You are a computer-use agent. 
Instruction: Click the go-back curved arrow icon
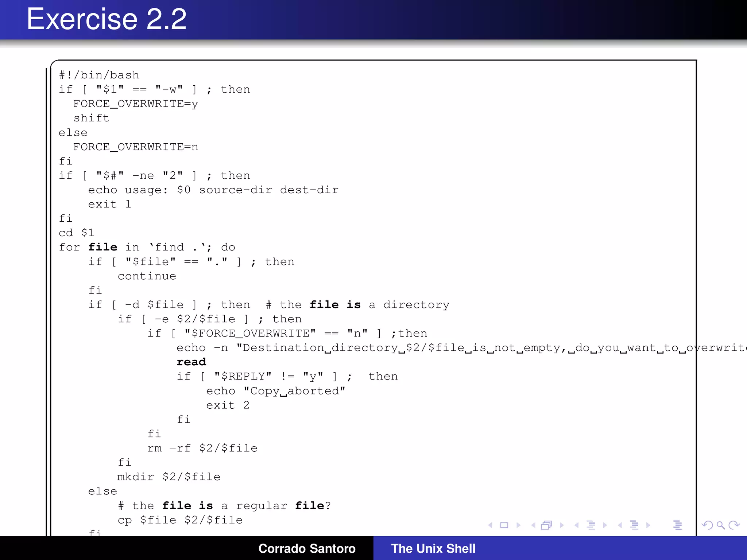click(x=707, y=525)
